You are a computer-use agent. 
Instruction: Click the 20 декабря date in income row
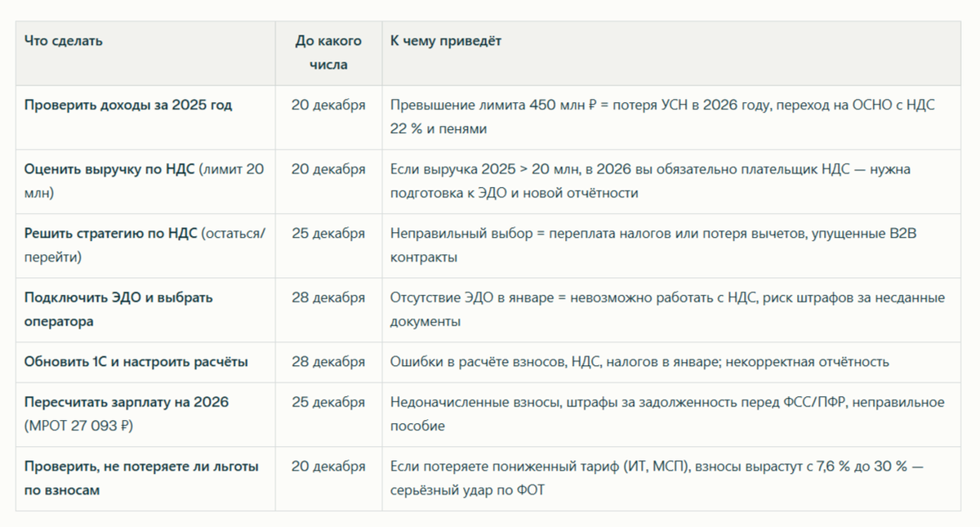[328, 105]
